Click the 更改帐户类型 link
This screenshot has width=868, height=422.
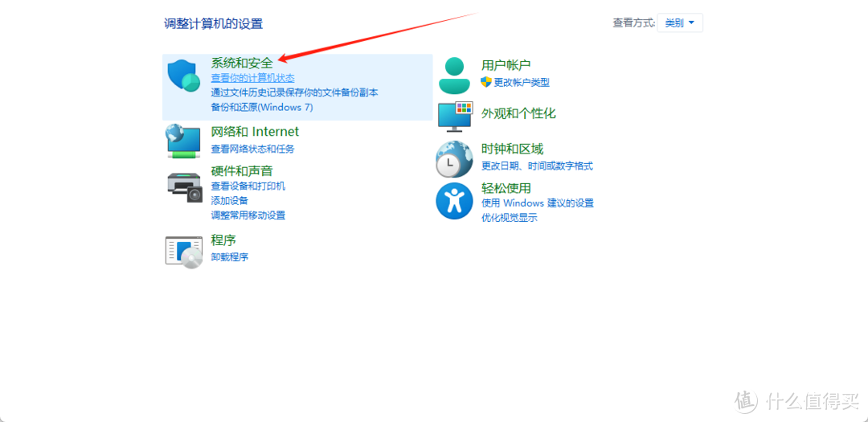click(522, 83)
